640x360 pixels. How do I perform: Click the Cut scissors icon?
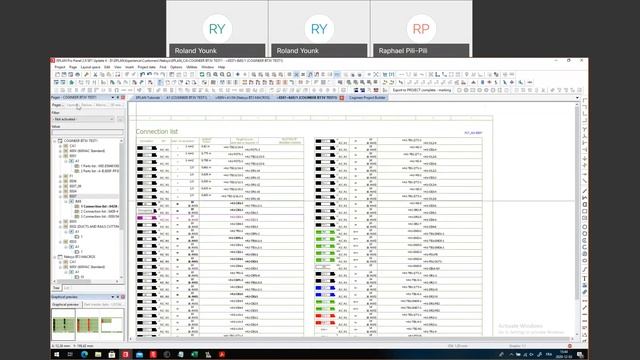[x=95, y=75]
